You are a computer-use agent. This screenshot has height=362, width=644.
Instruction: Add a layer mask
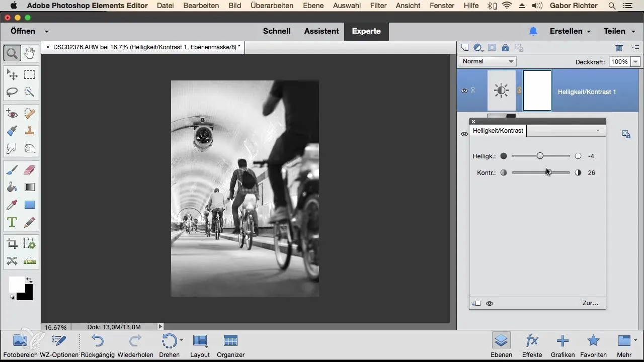[x=492, y=48]
